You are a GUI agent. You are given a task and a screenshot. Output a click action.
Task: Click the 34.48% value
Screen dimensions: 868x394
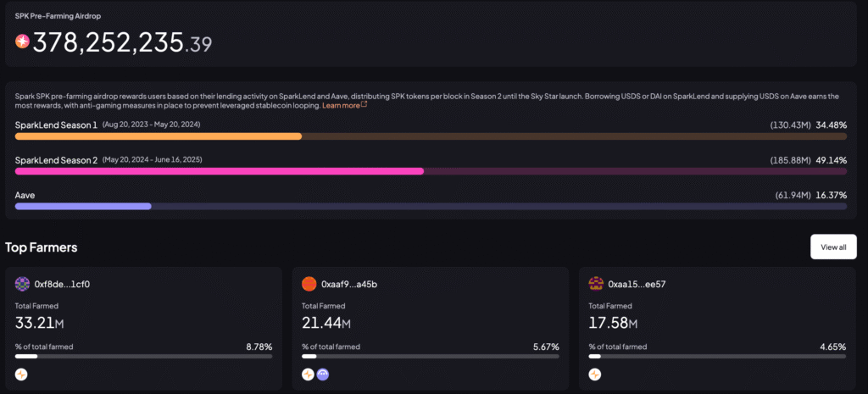(x=831, y=125)
